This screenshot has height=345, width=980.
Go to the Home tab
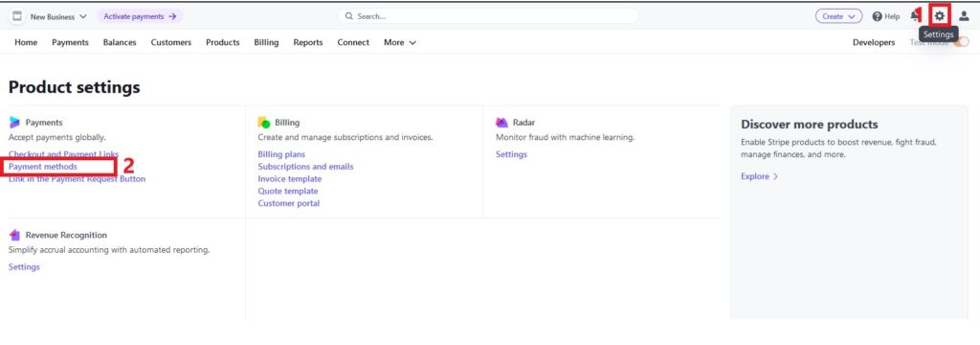[26, 42]
